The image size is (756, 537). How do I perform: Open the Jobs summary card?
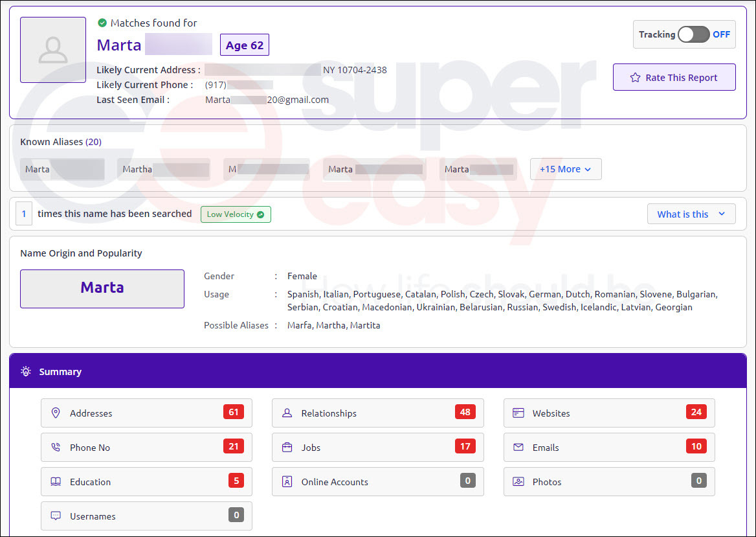coord(378,447)
